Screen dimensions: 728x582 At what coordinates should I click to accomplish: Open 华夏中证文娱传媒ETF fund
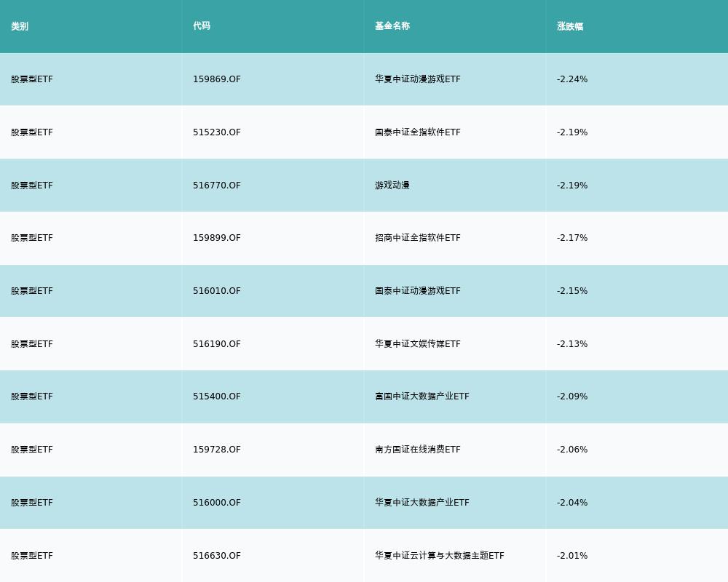point(418,344)
